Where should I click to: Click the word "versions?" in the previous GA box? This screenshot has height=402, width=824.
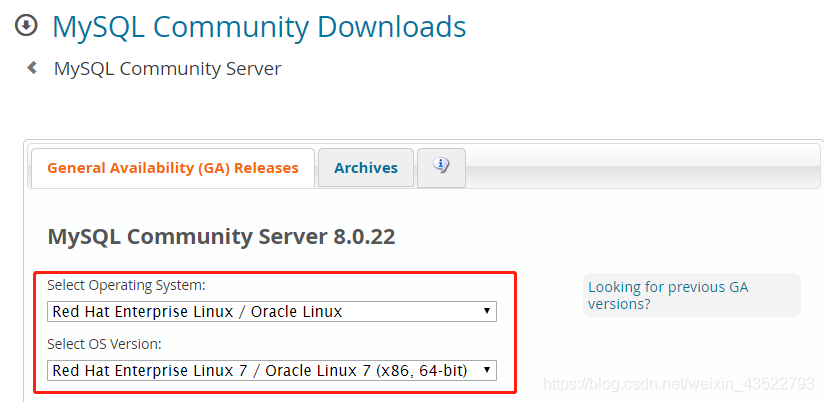pos(619,304)
